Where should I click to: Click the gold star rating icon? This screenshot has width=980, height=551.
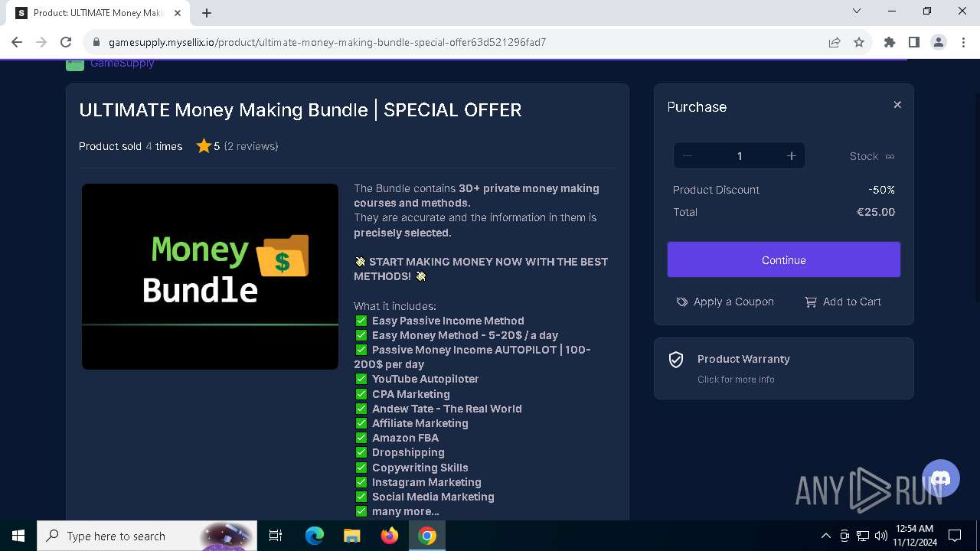(204, 146)
